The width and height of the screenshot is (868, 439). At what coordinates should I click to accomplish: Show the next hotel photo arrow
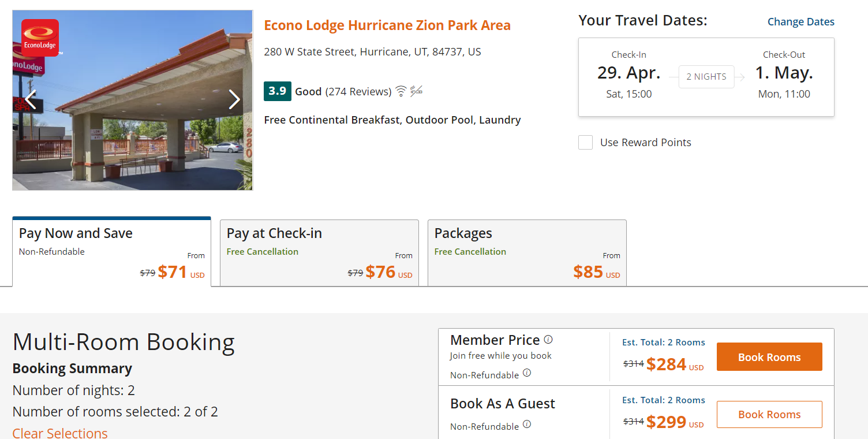[234, 99]
